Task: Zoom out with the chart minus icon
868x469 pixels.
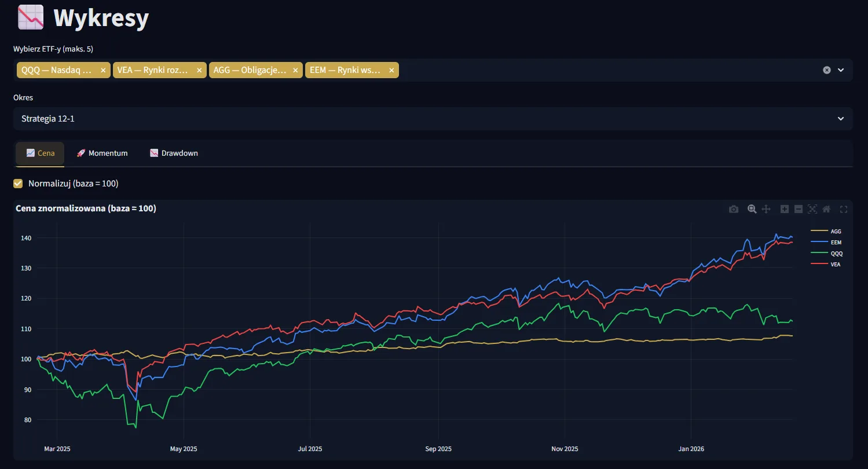Action: pos(799,209)
